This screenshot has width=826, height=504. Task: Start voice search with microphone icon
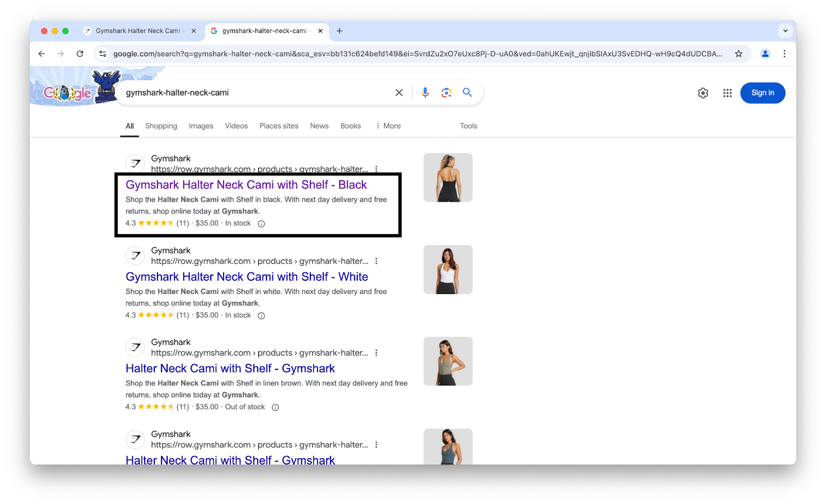click(425, 93)
